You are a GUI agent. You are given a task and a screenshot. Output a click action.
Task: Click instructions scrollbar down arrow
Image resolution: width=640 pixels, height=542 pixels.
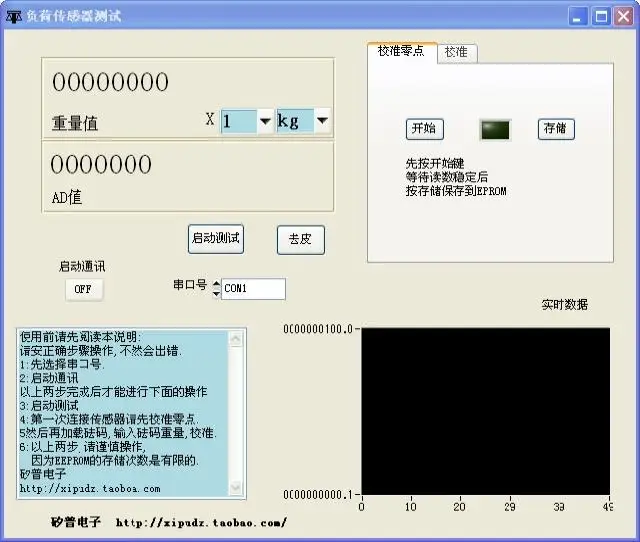pyautogui.click(x=236, y=488)
